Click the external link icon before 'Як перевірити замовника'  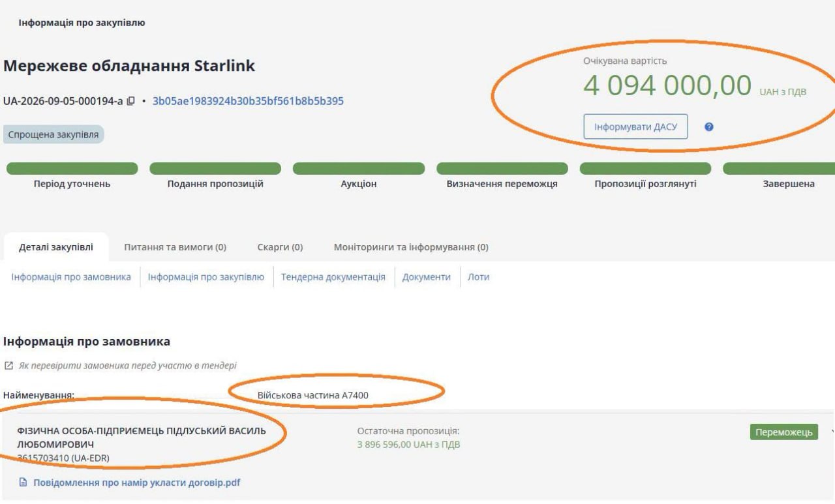coord(8,366)
